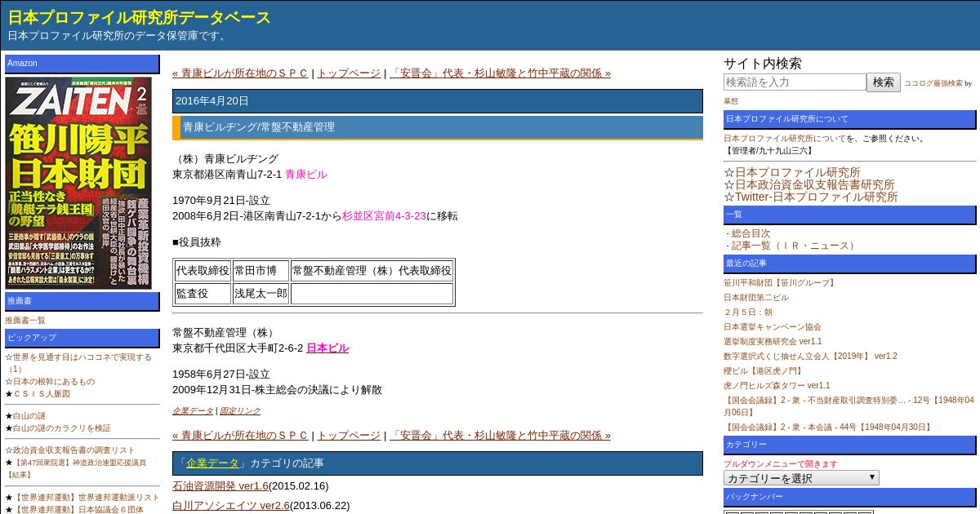Open 白川アソシエイツ ver2.6 article

(231, 505)
